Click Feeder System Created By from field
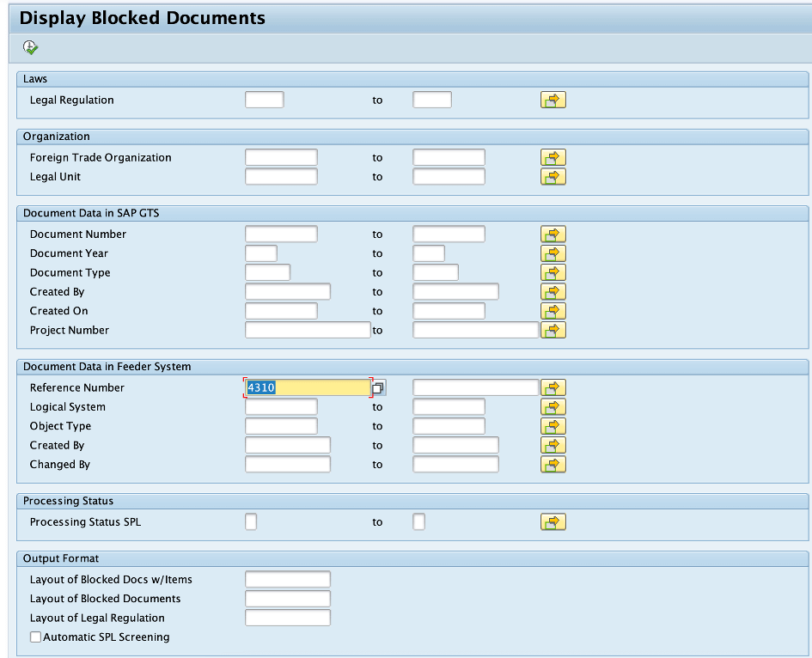 (x=287, y=445)
